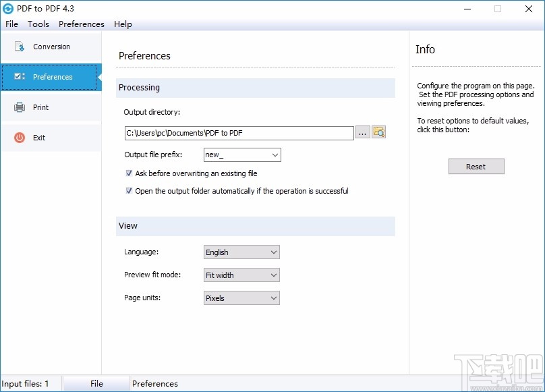
Task: Click the Exit power icon
Action: [20, 138]
